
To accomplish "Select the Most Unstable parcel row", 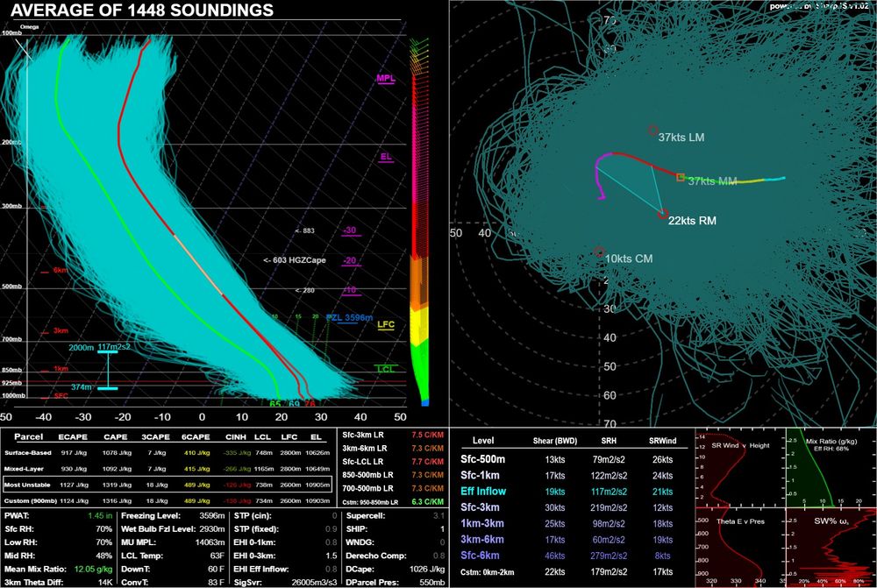I will [167, 485].
